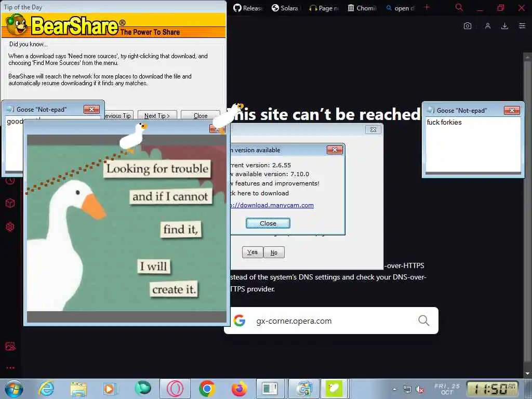Click the 'Did you know...' text
This screenshot has height=399, width=532.
click(29, 44)
